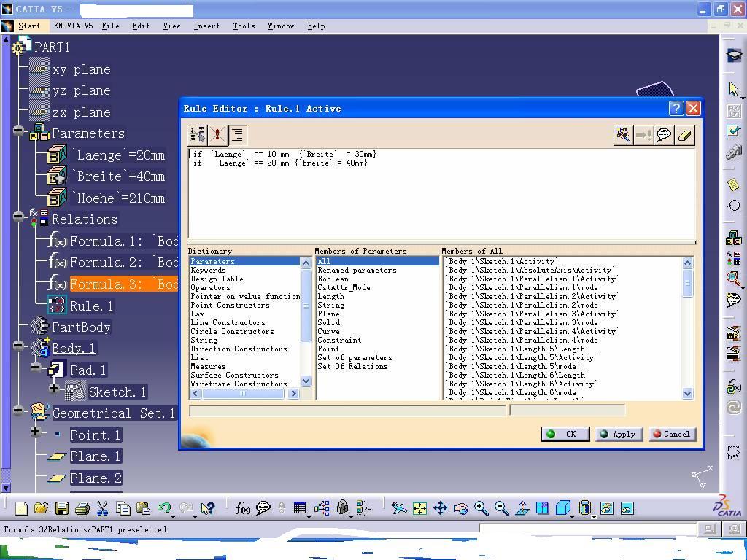This screenshot has width=747, height=560.
Task: Open the Formula f(x) tool in bottom toolbar
Action: coord(242,508)
